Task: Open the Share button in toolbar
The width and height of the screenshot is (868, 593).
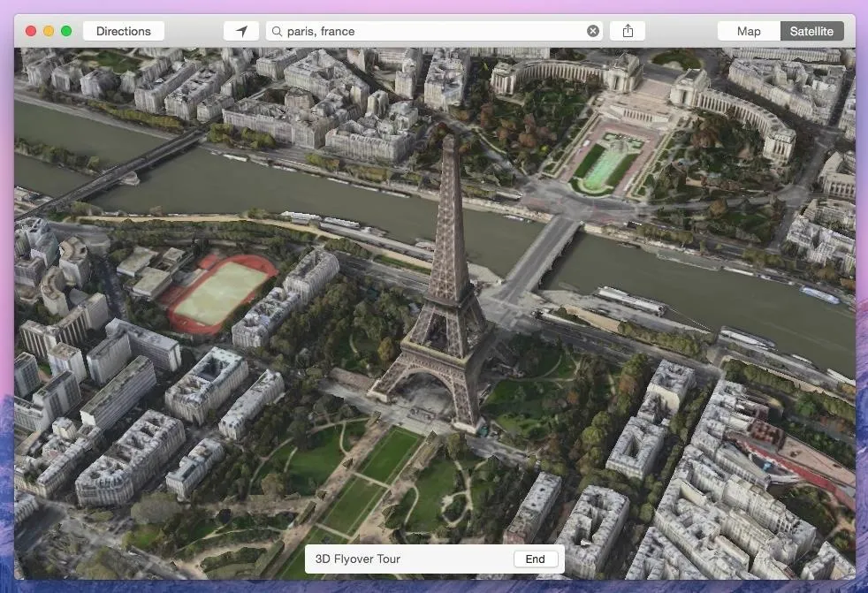Action: 628,31
